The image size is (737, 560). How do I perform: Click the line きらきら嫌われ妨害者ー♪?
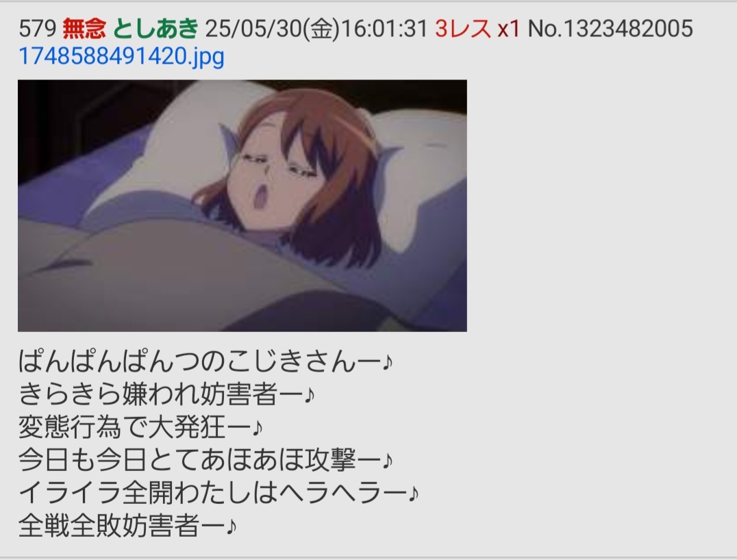166,394
